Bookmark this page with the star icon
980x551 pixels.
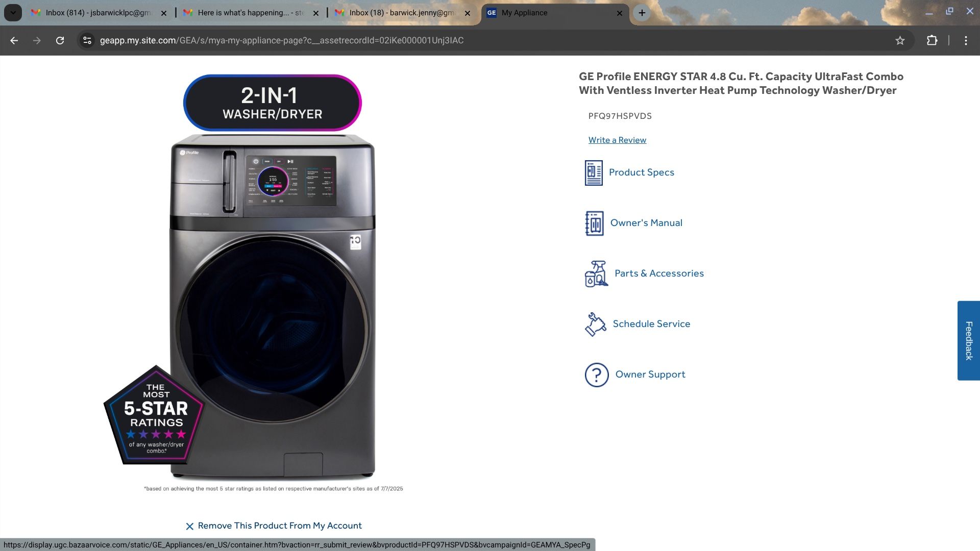pyautogui.click(x=900, y=40)
